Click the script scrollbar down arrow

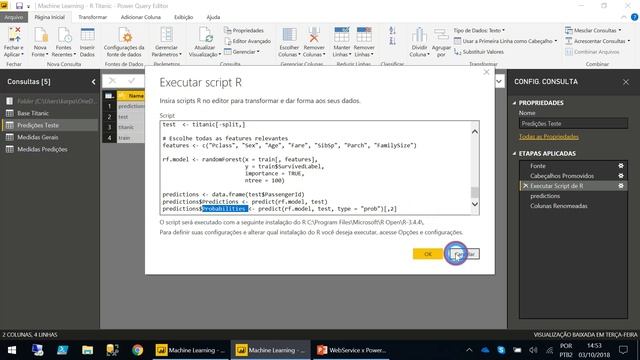(475, 204)
